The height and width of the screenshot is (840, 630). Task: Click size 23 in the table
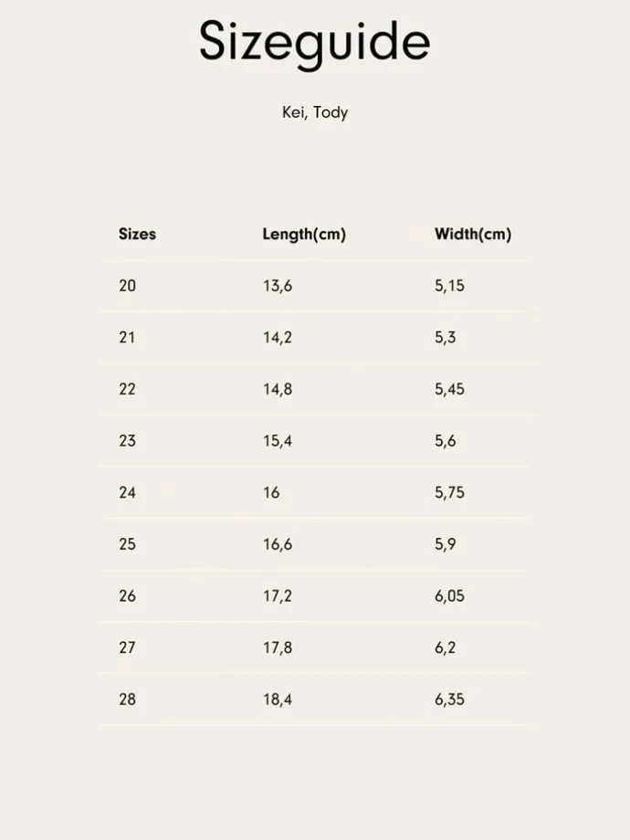point(128,441)
